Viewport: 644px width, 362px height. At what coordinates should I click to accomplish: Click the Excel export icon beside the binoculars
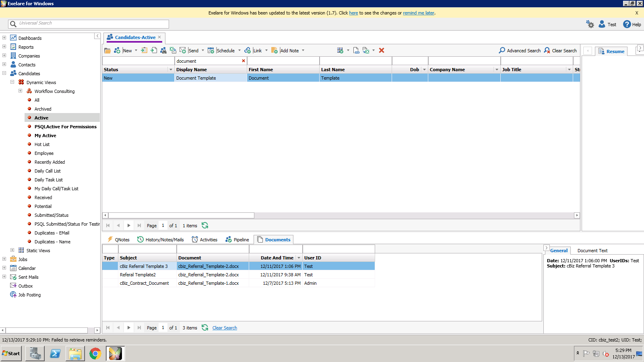[x=173, y=50]
